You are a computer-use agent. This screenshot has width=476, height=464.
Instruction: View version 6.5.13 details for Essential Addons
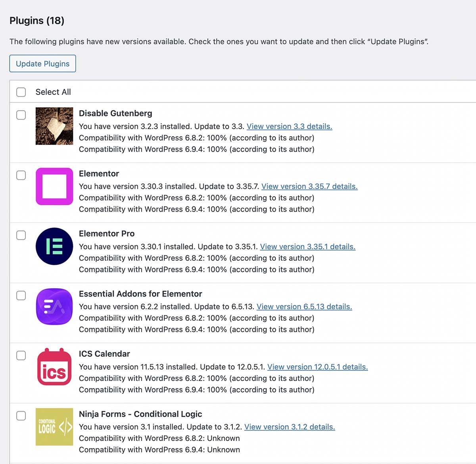(304, 306)
